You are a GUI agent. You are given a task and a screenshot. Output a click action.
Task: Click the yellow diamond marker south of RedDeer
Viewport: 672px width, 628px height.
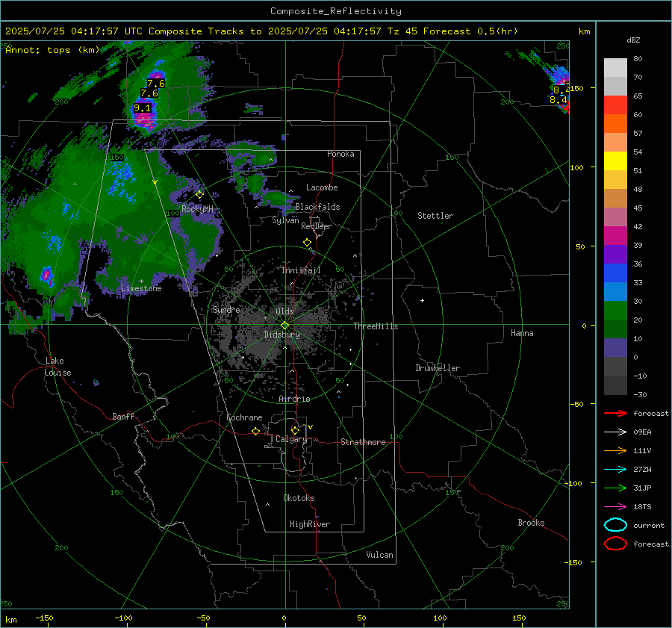[x=308, y=243]
